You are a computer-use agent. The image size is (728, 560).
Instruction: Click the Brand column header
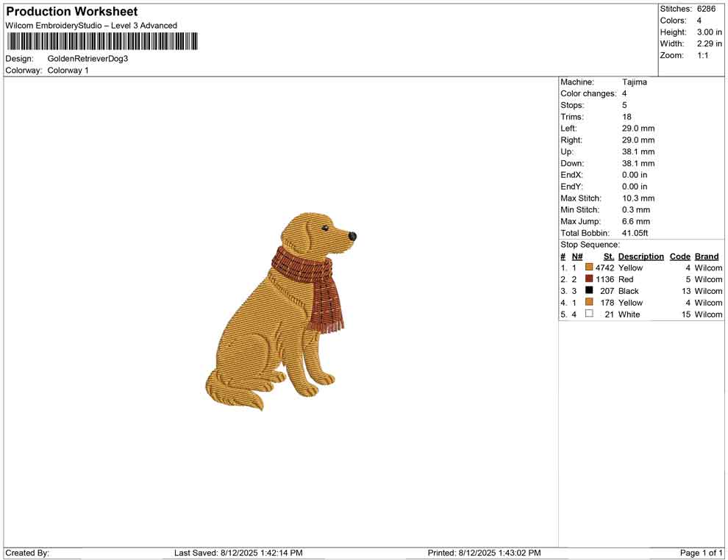(707, 256)
